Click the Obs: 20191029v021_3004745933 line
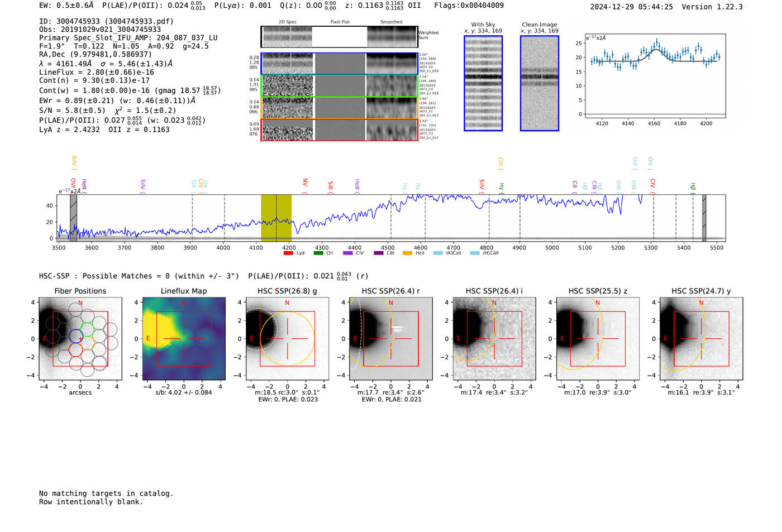The height and width of the screenshot is (532, 782). pos(100,30)
